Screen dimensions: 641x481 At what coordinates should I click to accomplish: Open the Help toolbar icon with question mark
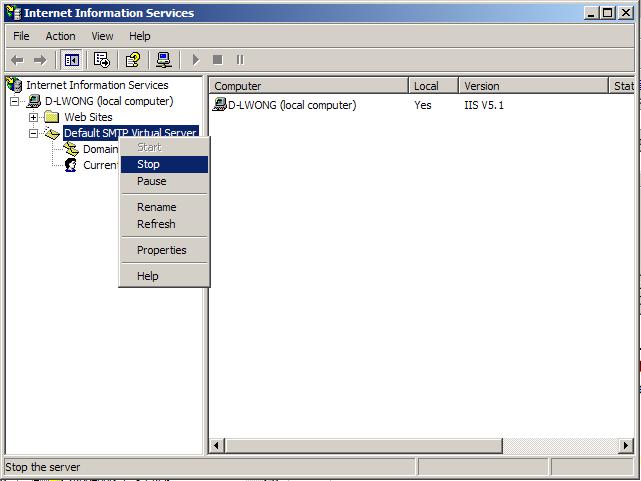coord(133,60)
